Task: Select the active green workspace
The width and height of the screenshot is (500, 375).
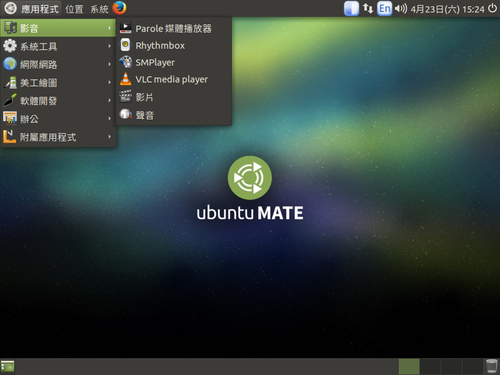Action: (409, 366)
